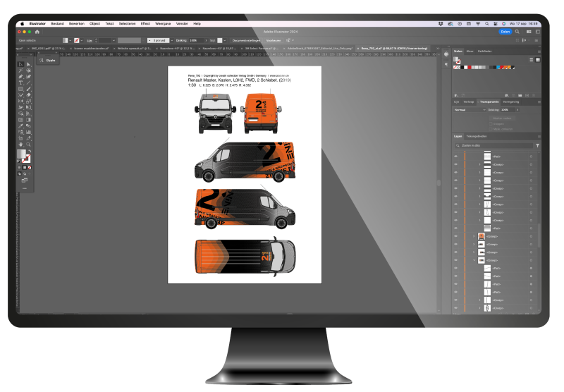Viewport: 564px width, 392px height.
Task: Hide the group with orange rear-van thumbnail
Action: click(456, 236)
